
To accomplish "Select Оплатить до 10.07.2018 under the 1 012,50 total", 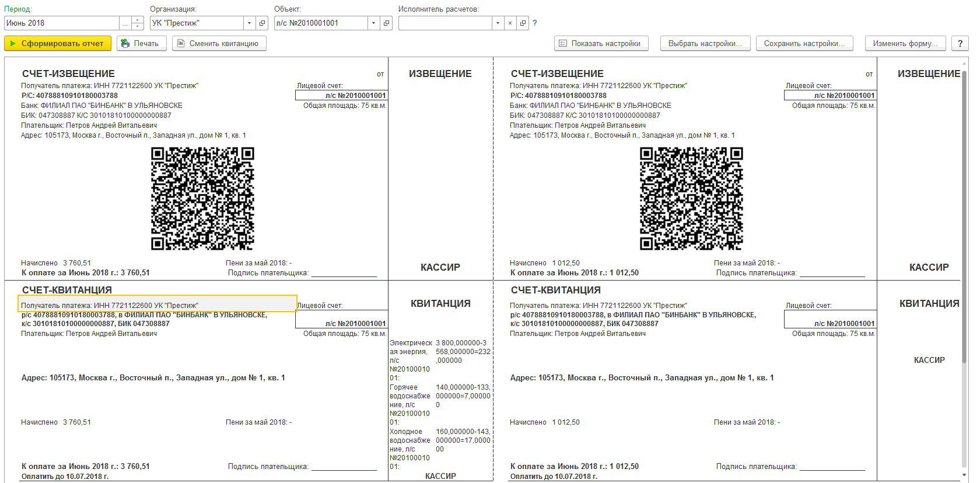I will tap(554, 477).
